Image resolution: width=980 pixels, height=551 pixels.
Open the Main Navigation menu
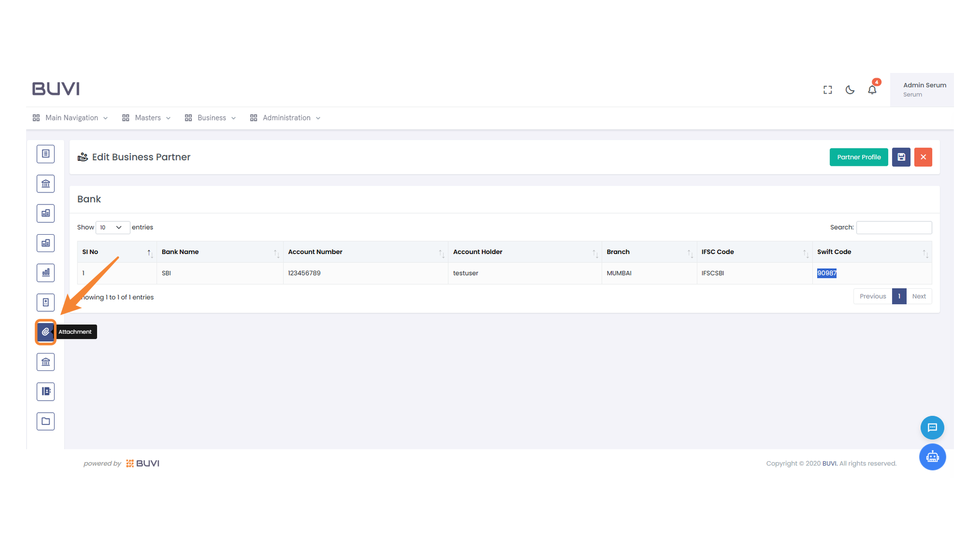71,118
